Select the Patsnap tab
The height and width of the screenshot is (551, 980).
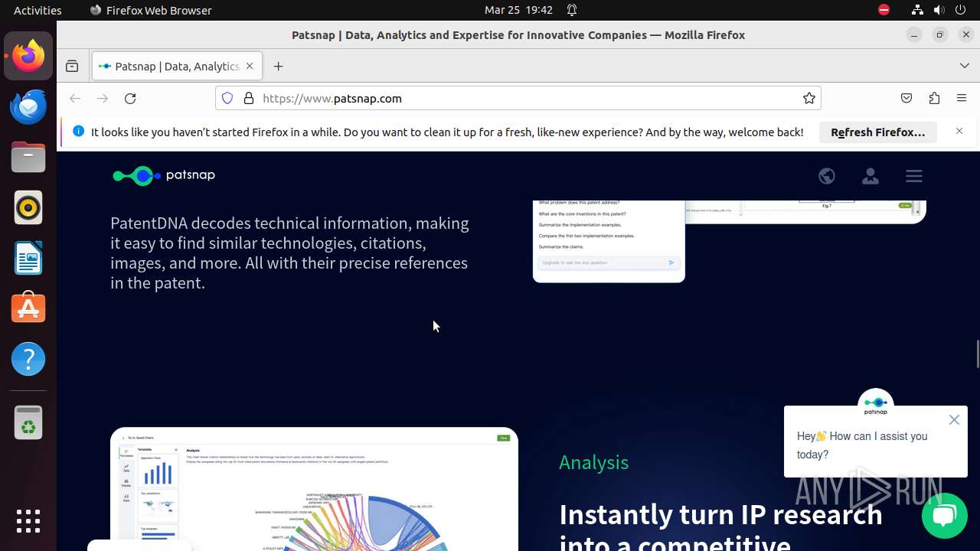pyautogui.click(x=177, y=67)
